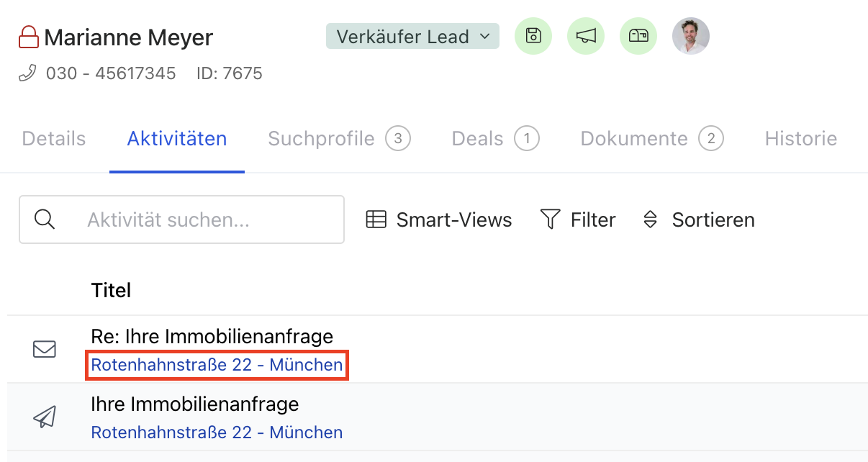Click into the Aktivität suchen field
The width and height of the screenshot is (868, 462).
pos(181,219)
